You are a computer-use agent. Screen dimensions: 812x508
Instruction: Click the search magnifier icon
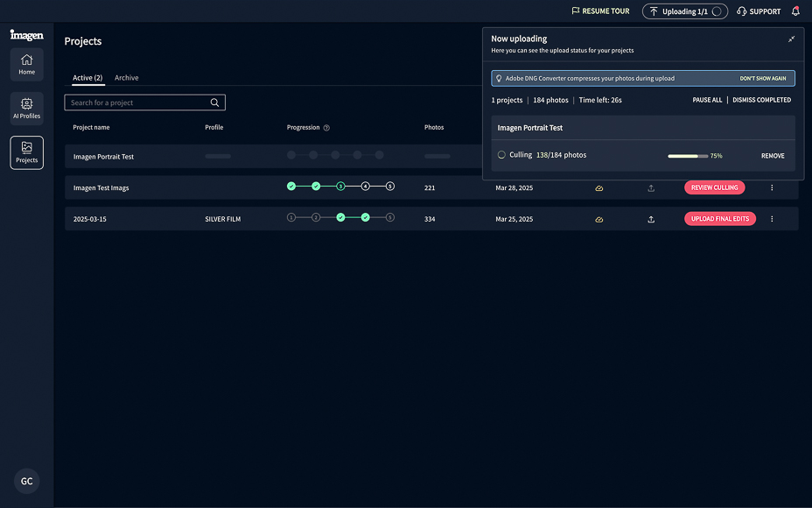[214, 102]
